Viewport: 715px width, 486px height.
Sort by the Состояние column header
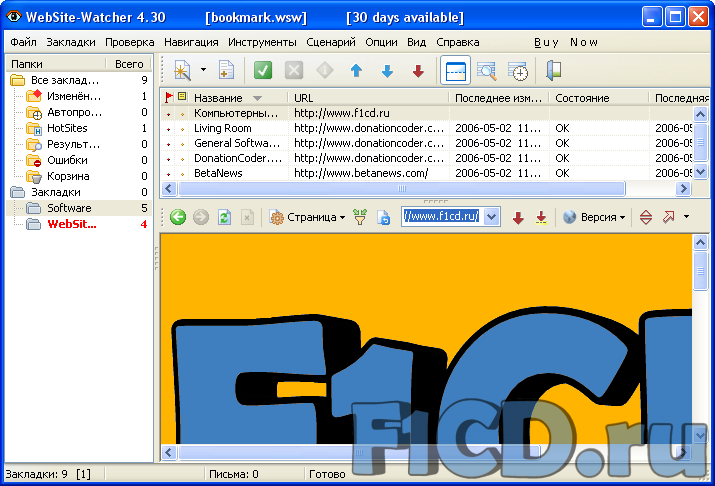pyautogui.click(x=599, y=98)
